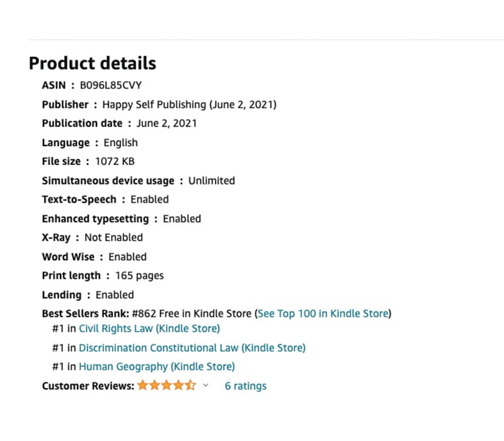Image resolution: width=504 pixels, height=441 pixels.
Task: Open the 6 ratings link
Action: (245, 386)
